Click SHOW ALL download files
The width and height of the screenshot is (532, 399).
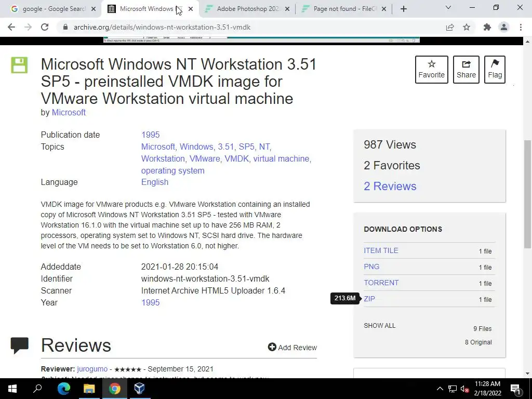(x=379, y=326)
